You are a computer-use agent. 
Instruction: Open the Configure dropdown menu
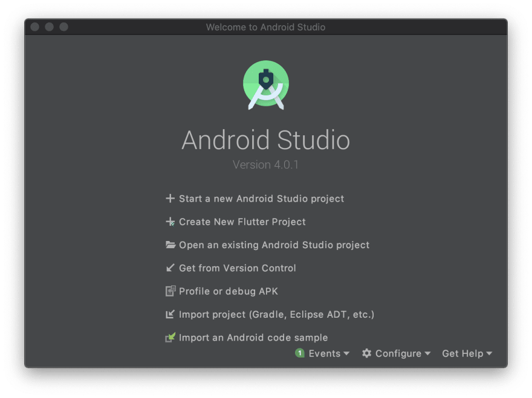pyautogui.click(x=396, y=353)
